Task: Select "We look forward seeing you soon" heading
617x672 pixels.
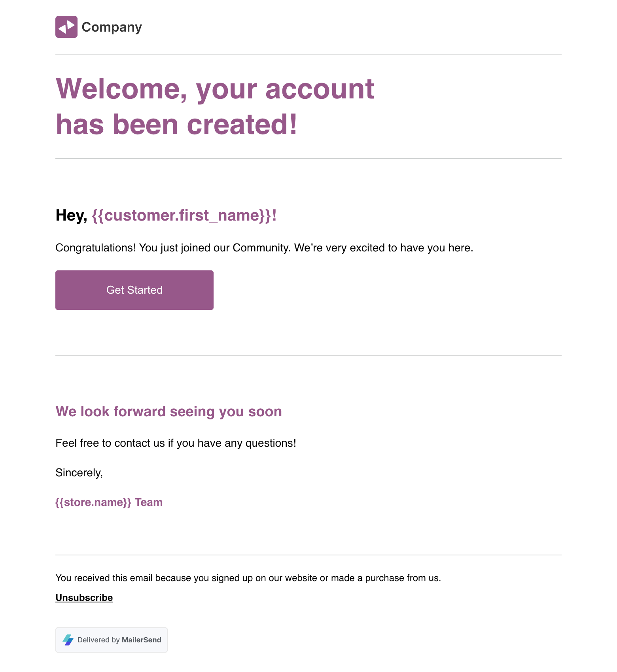Action: tap(168, 412)
